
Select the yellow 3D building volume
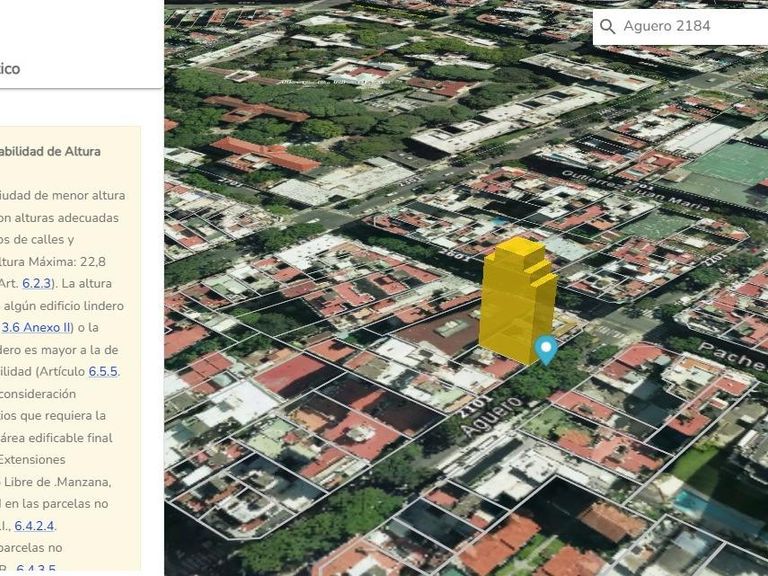(516, 300)
